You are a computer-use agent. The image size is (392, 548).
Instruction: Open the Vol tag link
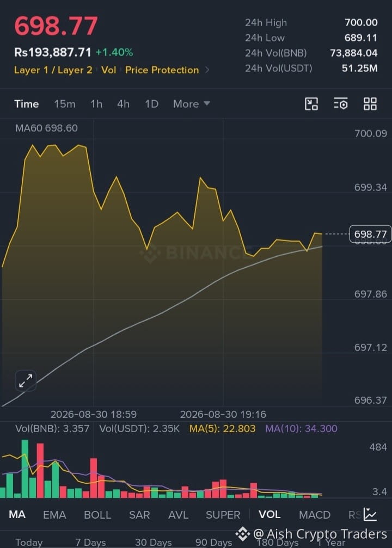click(x=108, y=70)
